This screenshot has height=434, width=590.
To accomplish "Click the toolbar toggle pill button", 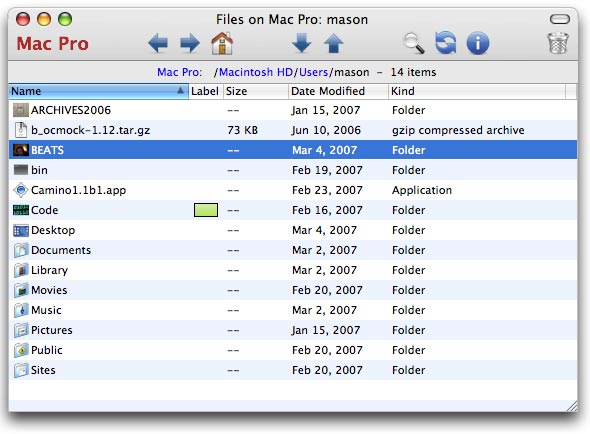I will (560, 19).
